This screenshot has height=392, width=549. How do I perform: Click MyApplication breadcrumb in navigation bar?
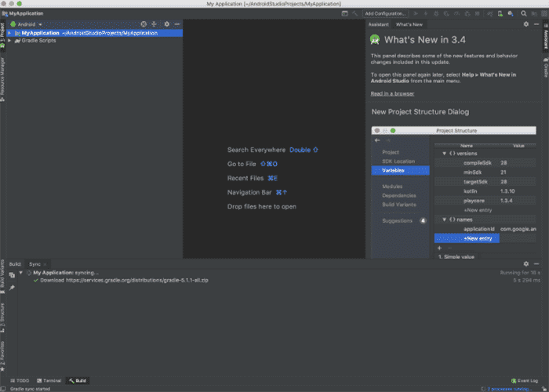(x=23, y=13)
